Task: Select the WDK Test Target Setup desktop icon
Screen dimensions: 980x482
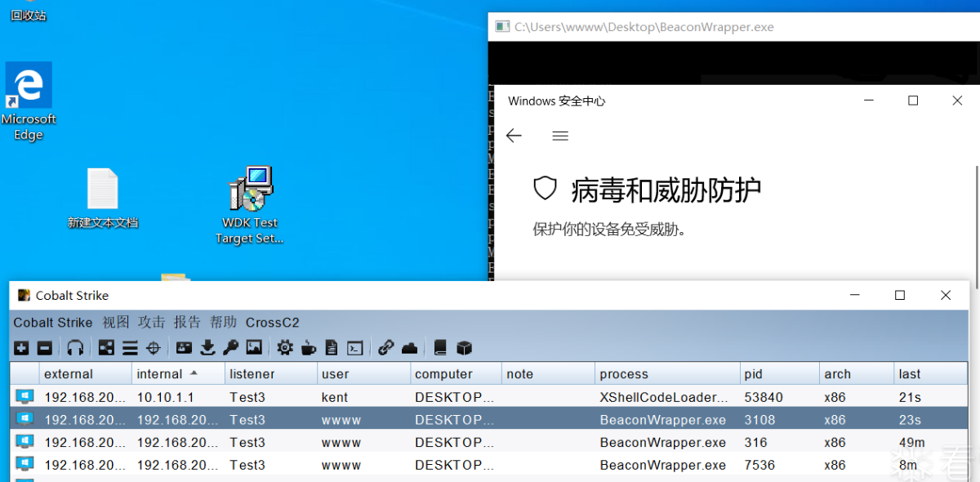Action: click(x=250, y=206)
